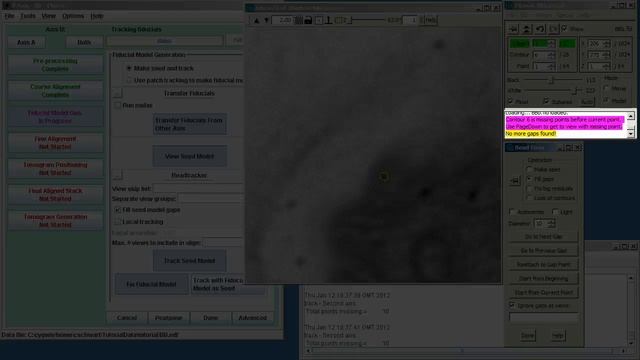
Task: Click info message log scroll up arrow
Action: tap(631, 117)
